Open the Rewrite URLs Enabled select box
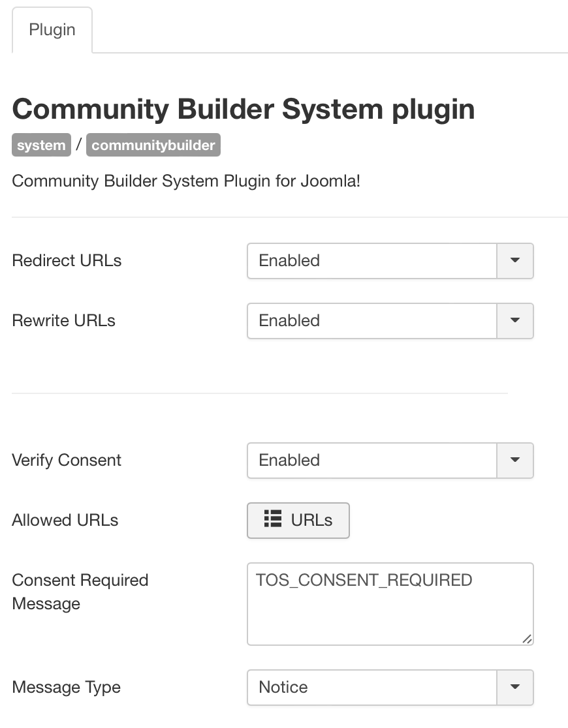The height and width of the screenshot is (728, 568). 390,320
